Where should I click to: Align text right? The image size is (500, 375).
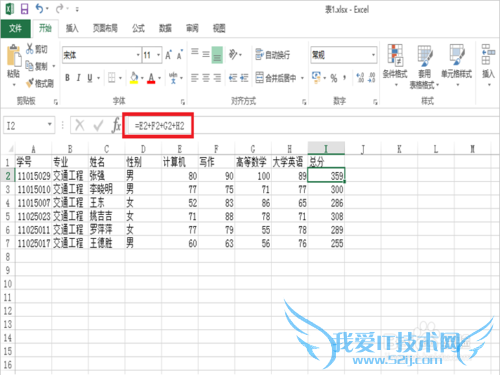click(217, 78)
